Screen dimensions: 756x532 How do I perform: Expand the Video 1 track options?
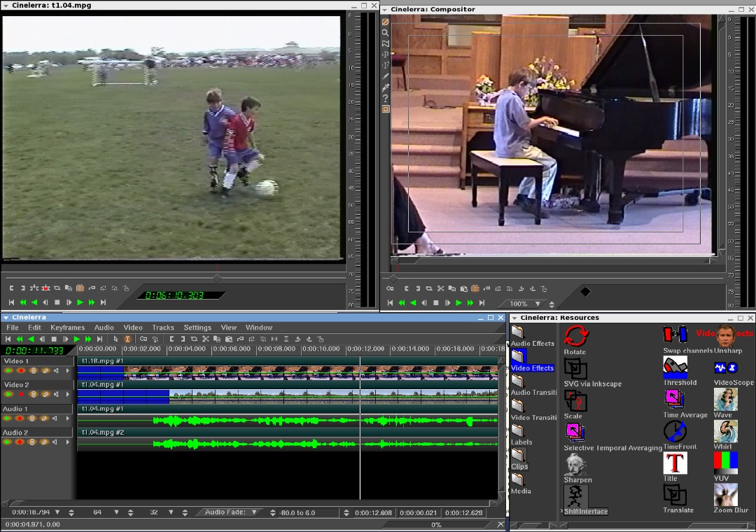point(68,370)
